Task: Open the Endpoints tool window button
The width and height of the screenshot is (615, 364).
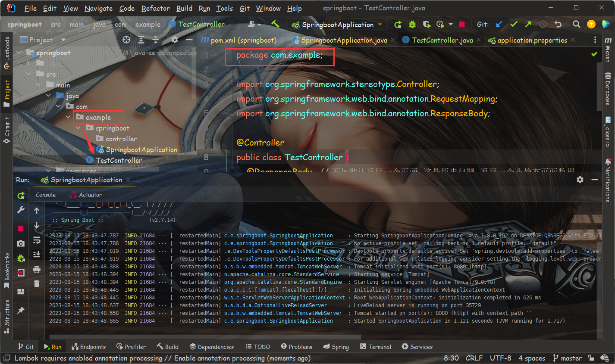Action: [88, 346]
